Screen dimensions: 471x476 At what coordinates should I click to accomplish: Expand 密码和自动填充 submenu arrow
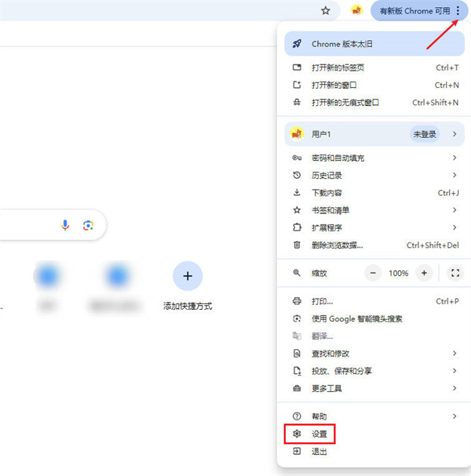[455, 158]
